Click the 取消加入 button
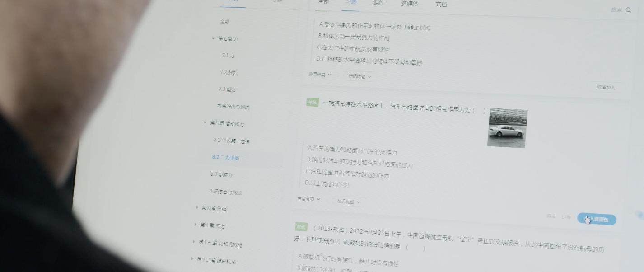Viewport: 644px width, 272px height. pos(606,87)
